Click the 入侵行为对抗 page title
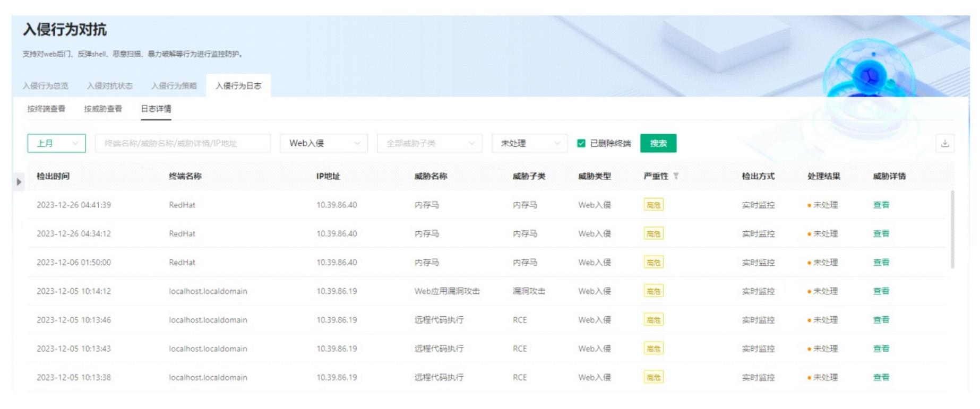980x409 pixels. point(65,30)
